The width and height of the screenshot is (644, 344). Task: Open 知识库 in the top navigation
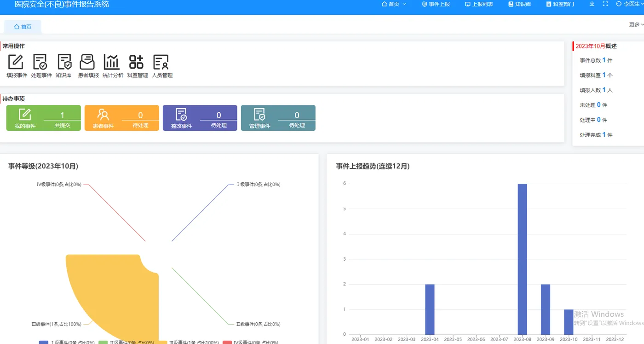point(519,4)
